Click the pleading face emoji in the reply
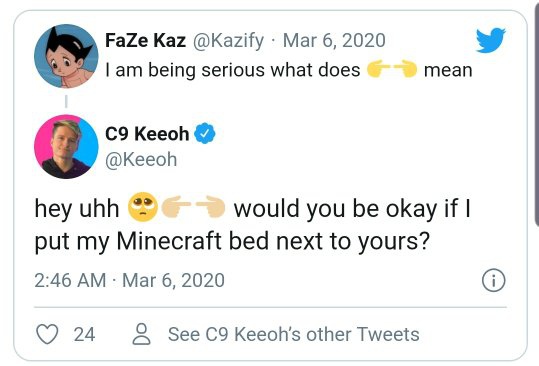The width and height of the screenshot is (539, 366). (x=143, y=207)
